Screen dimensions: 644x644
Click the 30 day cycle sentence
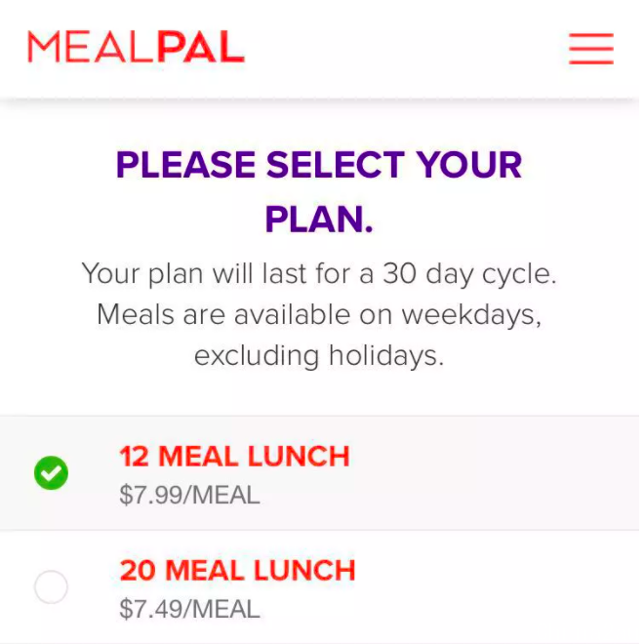319,274
